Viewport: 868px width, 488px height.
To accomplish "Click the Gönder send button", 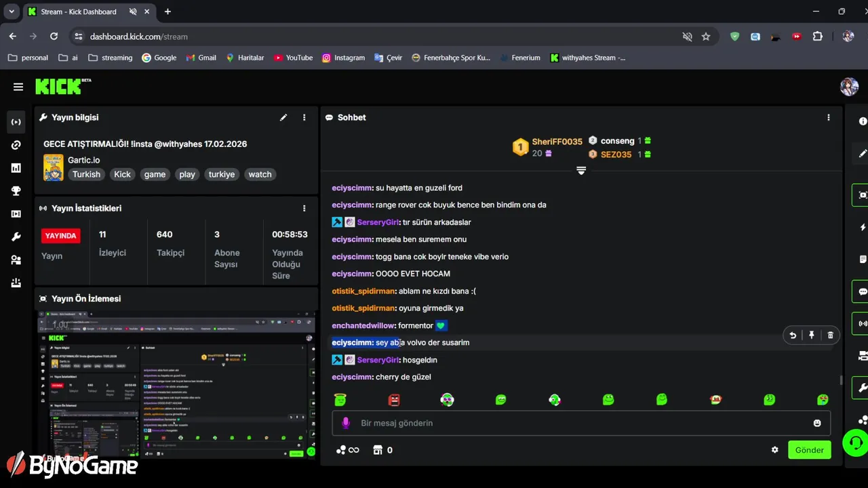I will (810, 450).
